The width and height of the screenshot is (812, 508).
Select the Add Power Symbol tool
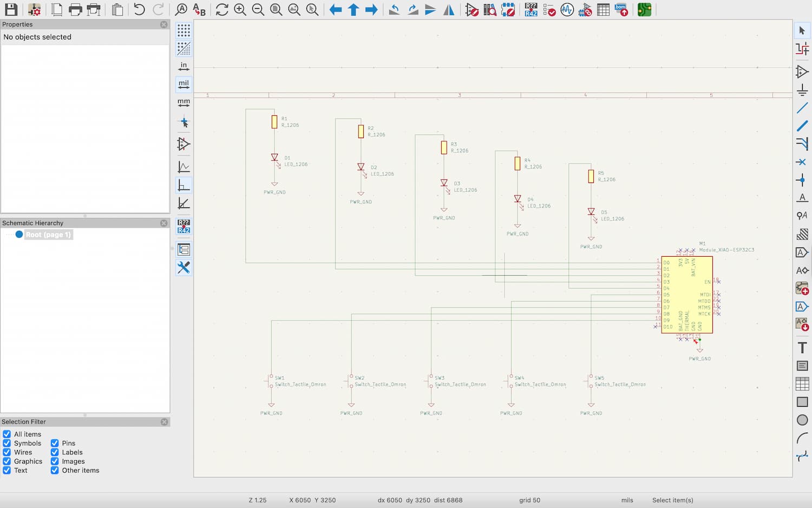pyautogui.click(x=802, y=90)
